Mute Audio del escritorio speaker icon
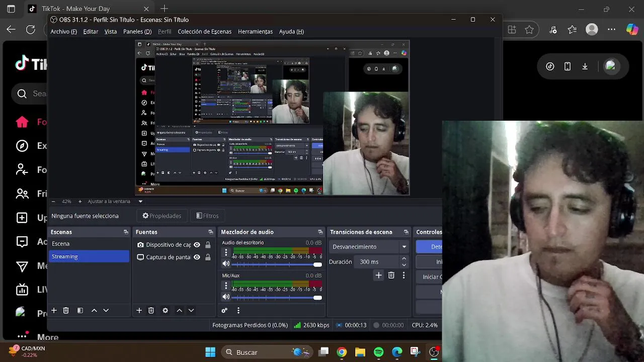644x362 pixels. tap(226, 264)
